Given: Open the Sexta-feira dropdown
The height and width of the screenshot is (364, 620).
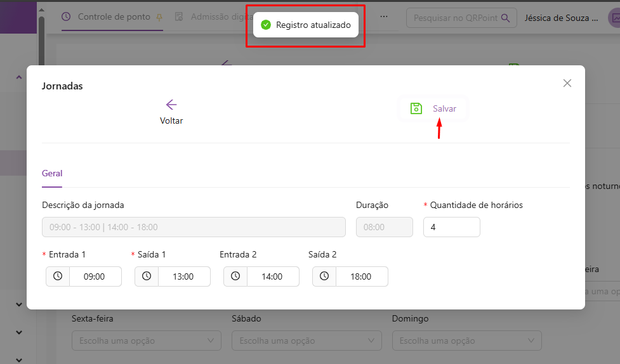Looking at the screenshot, I should coord(146,341).
